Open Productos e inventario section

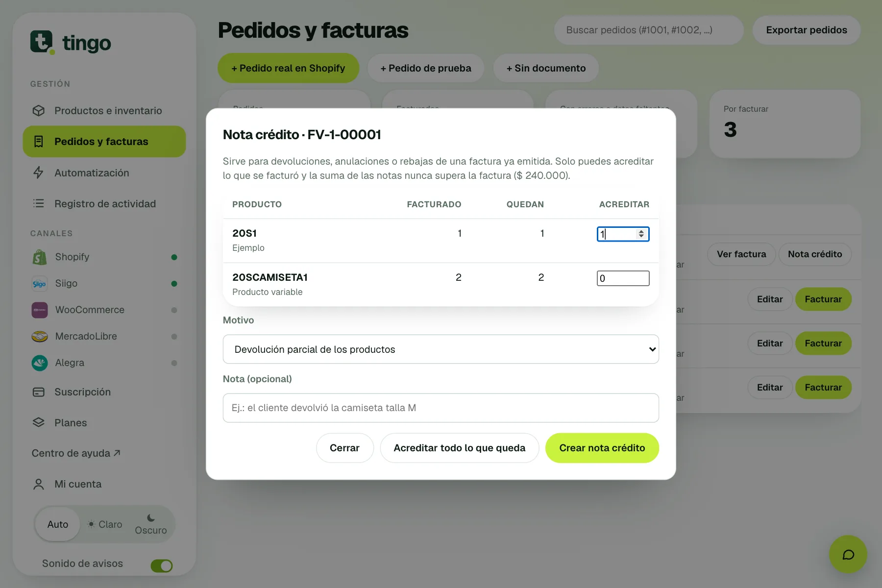104,111
